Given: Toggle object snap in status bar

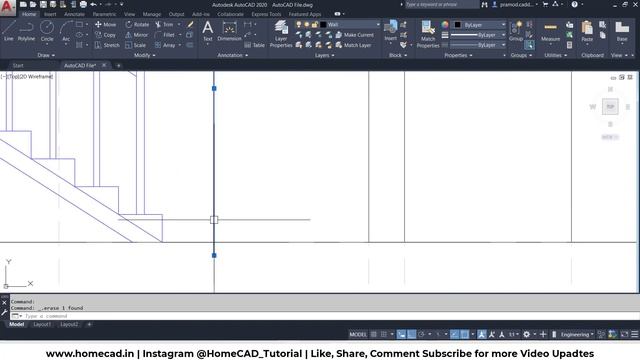Looking at the screenshot, I should (x=464, y=334).
